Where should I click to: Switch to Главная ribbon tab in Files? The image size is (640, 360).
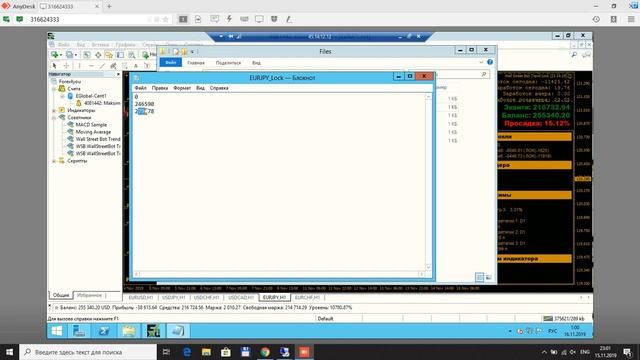[196, 63]
